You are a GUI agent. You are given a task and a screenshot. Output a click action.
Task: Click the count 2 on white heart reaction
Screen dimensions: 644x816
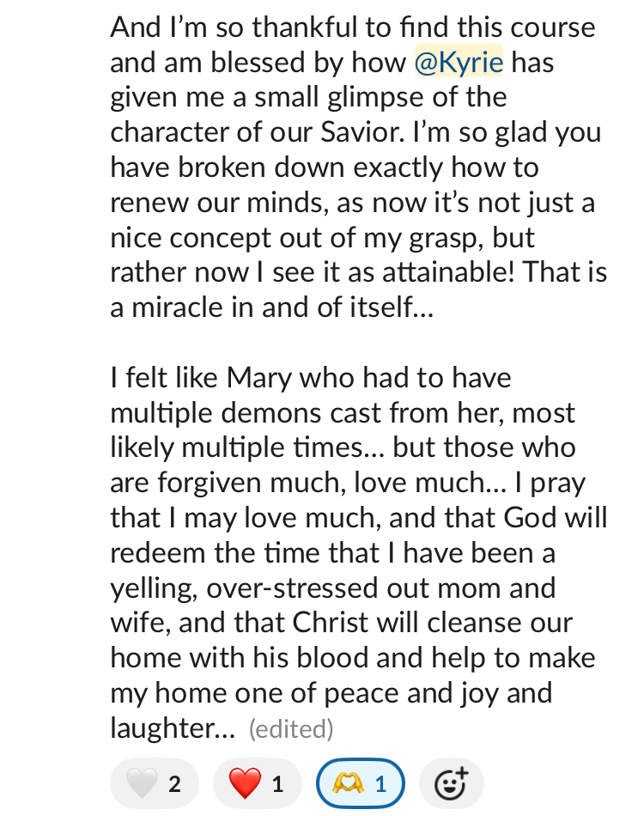(174, 783)
